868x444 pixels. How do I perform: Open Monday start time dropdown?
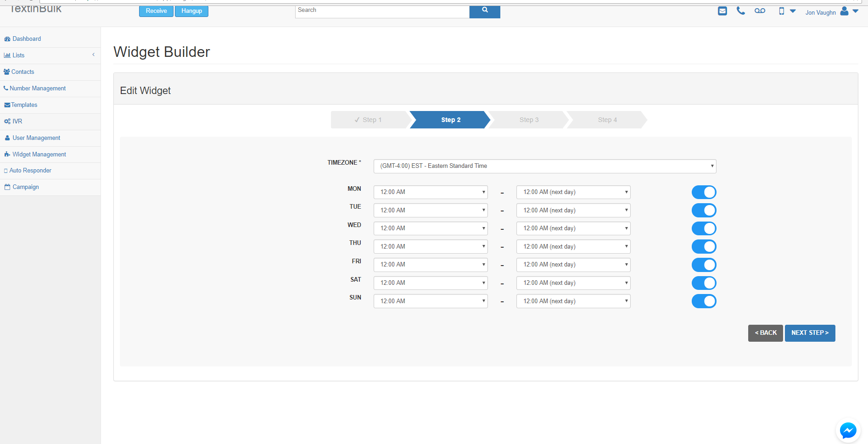[x=431, y=192]
